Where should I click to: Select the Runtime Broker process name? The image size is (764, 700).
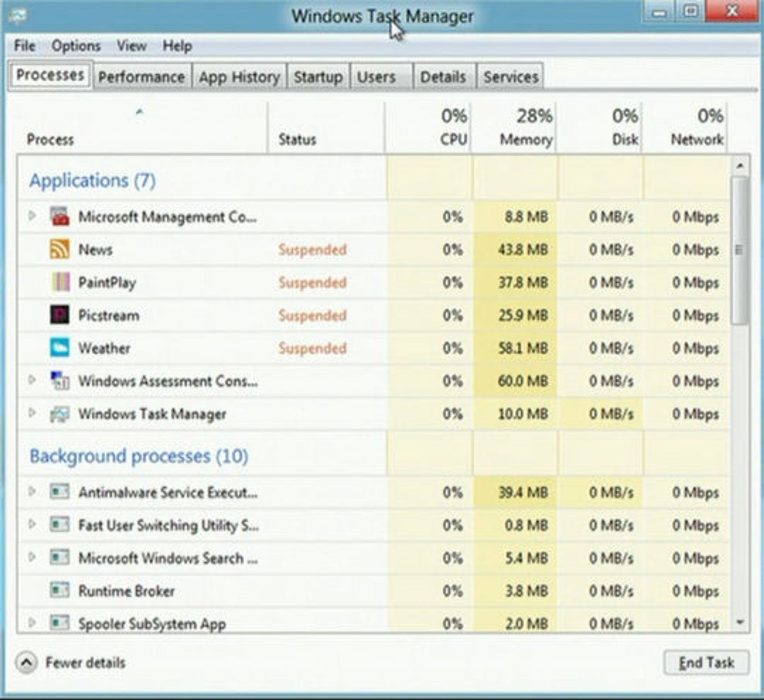126,591
